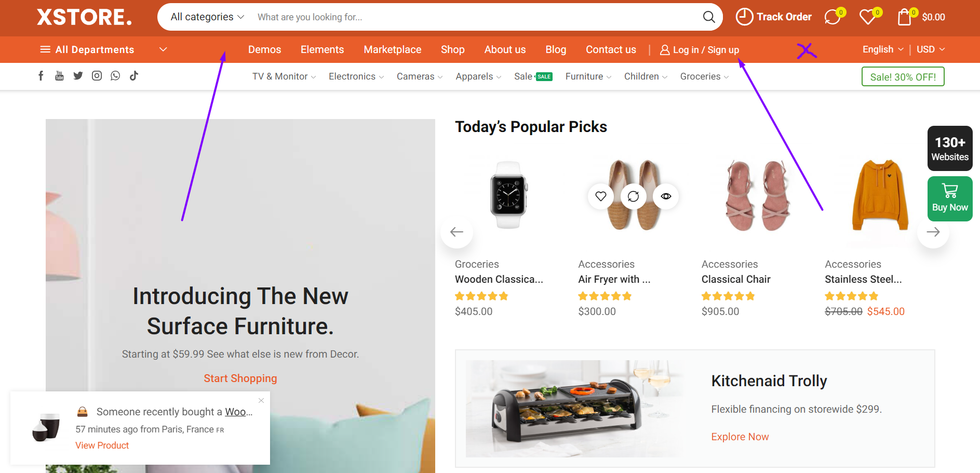Compare the Air Fryer product

click(633, 196)
